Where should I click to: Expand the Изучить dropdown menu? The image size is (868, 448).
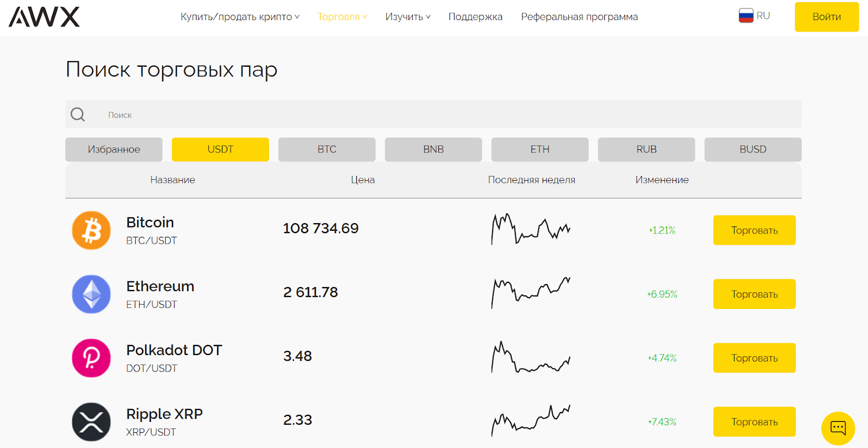click(x=407, y=17)
